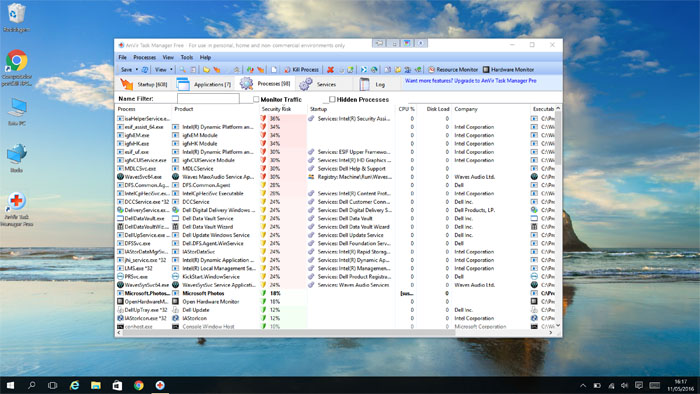Open the Save dropdown arrow

(x=137, y=70)
